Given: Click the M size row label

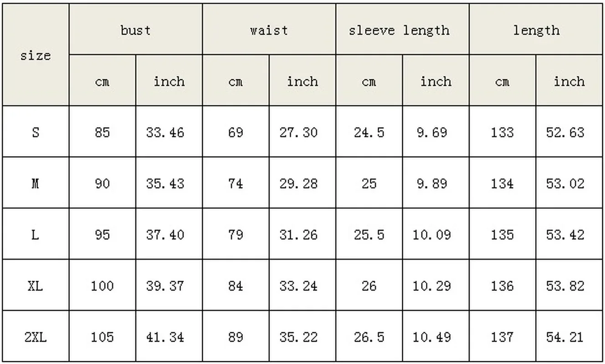Looking at the screenshot, I should pyautogui.click(x=35, y=184).
